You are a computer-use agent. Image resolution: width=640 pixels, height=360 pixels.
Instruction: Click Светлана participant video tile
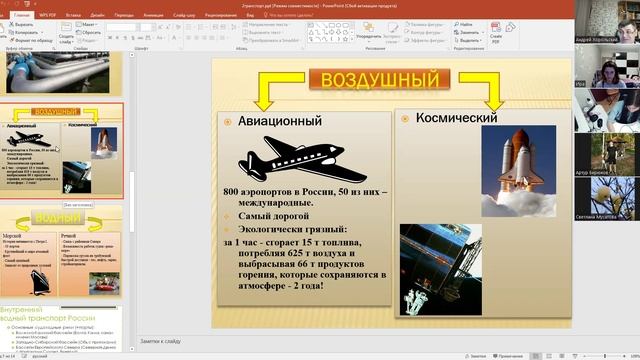click(607, 199)
